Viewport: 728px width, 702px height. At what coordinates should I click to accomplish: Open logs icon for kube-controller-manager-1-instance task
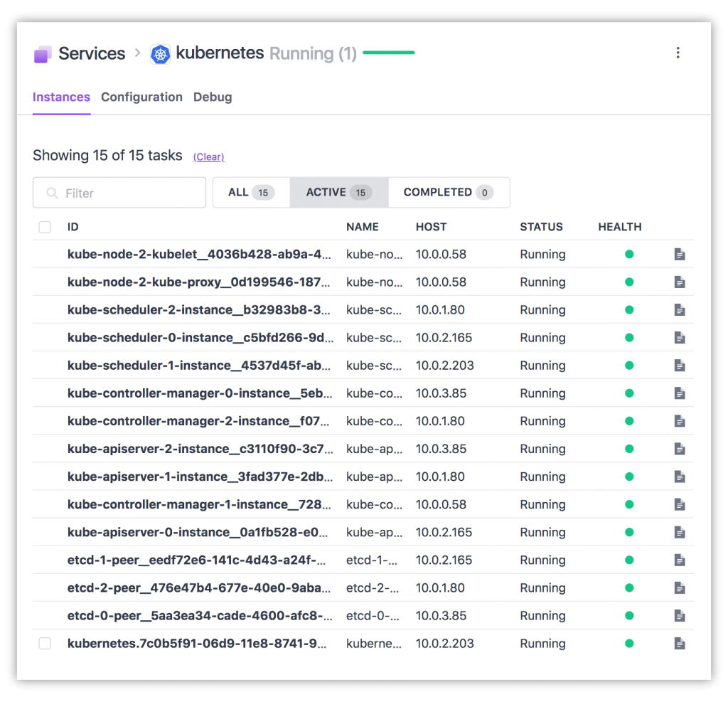(679, 504)
